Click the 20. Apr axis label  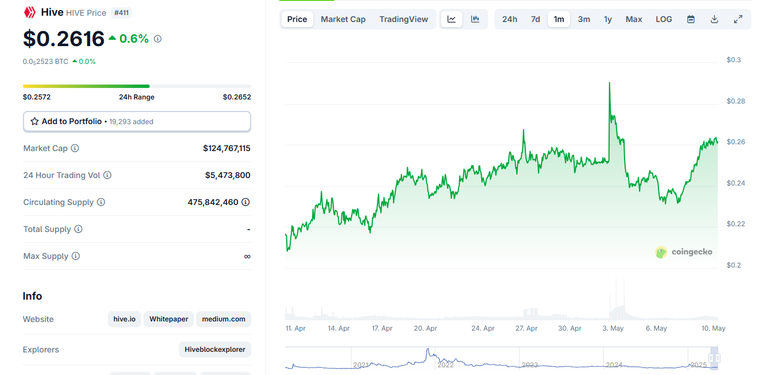425,328
